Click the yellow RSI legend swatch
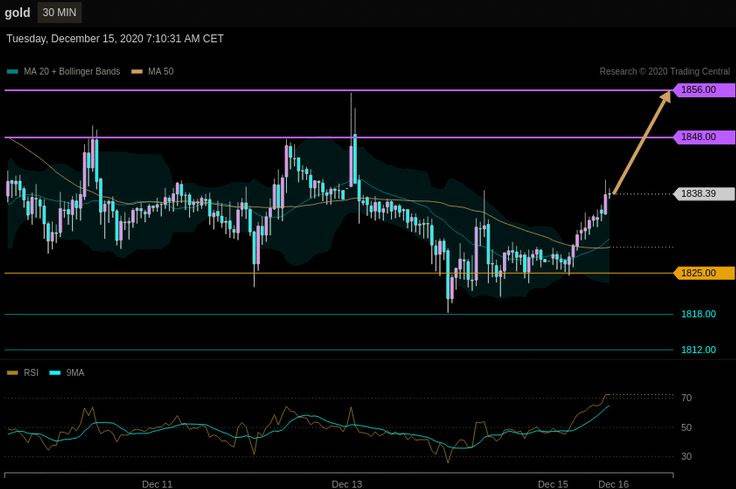 (x=13, y=373)
